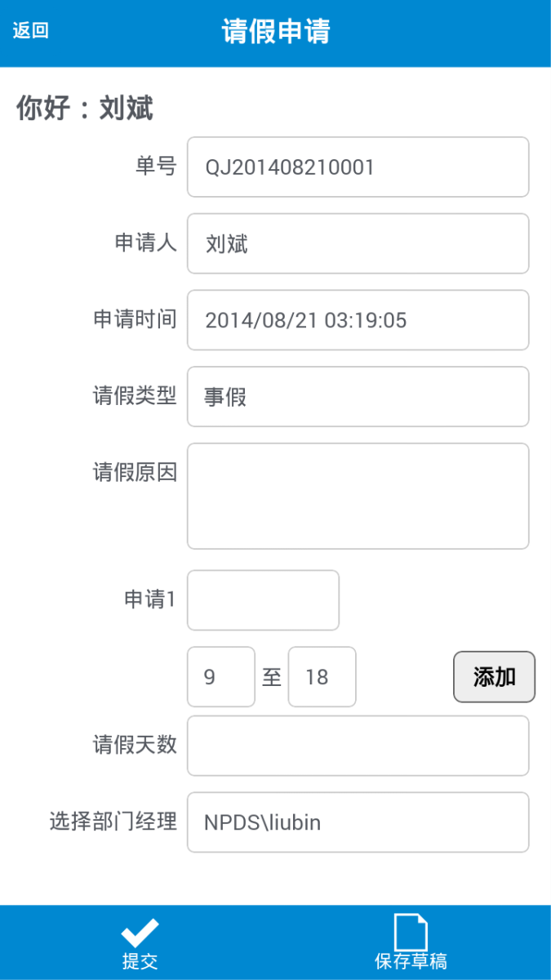This screenshot has width=551, height=980.
Task: Tap the 保存草稿 save draft label
Action: 411,962
